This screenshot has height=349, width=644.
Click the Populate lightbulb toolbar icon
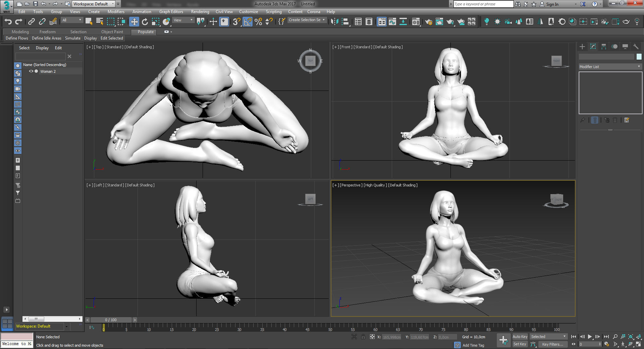[x=487, y=22]
